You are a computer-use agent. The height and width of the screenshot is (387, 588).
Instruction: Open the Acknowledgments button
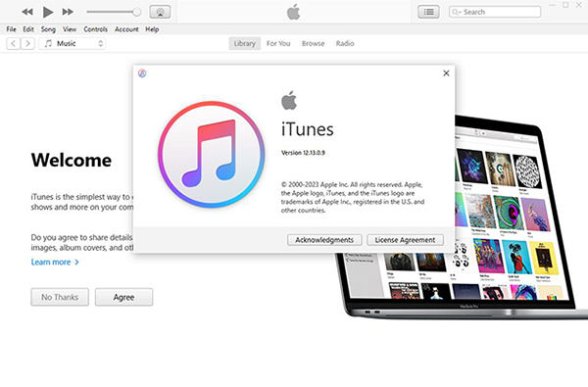tap(324, 240)
